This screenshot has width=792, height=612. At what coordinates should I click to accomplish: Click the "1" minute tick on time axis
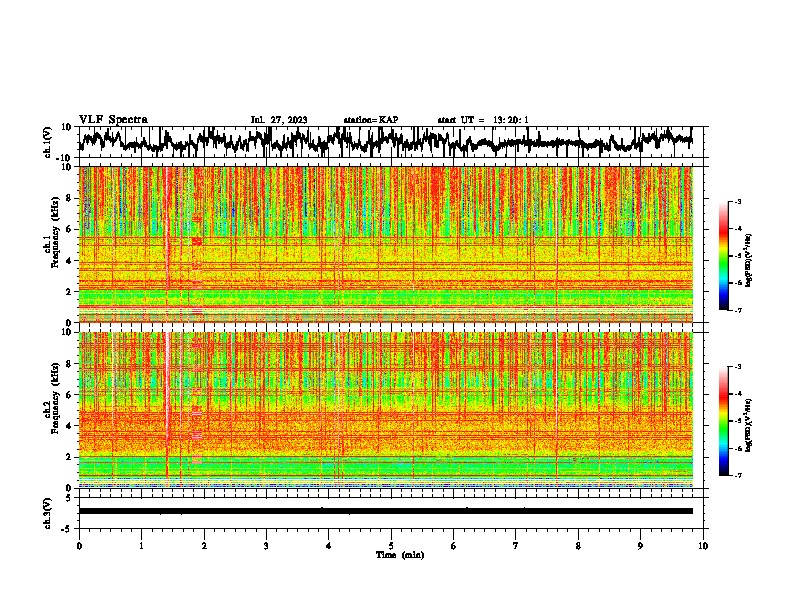tap(141, 546)
